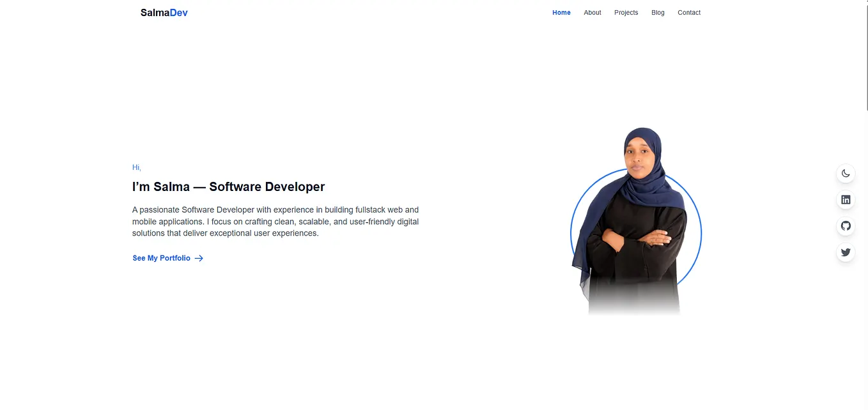Click the arrow icon beside See My Portfolio
This screenshot has height=410, width=868.
click(199, 258)
